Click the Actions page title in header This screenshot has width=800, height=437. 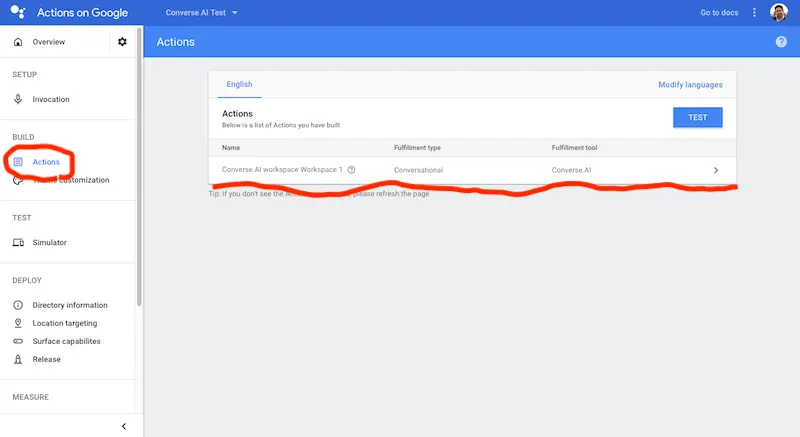(176, 42)
